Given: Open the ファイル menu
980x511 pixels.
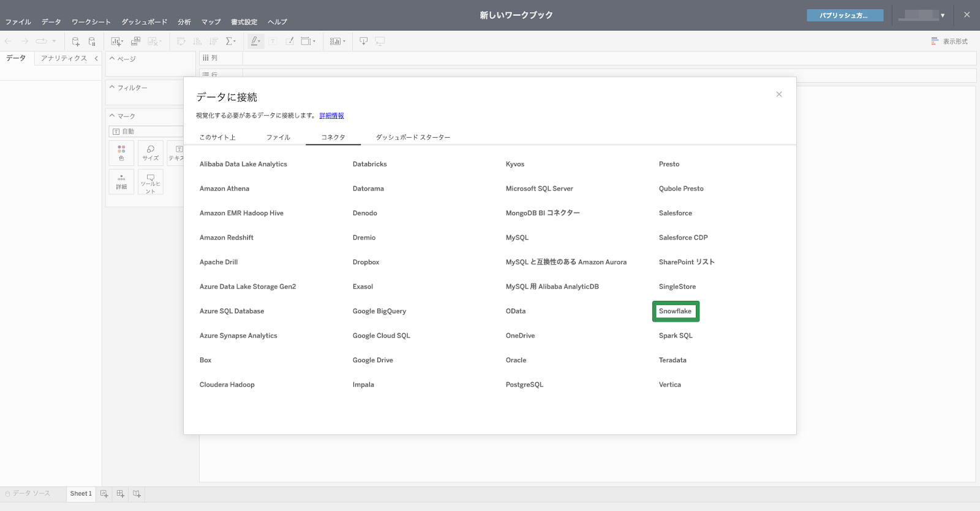Looking at the screenshot, I should (x=18, y=22).
